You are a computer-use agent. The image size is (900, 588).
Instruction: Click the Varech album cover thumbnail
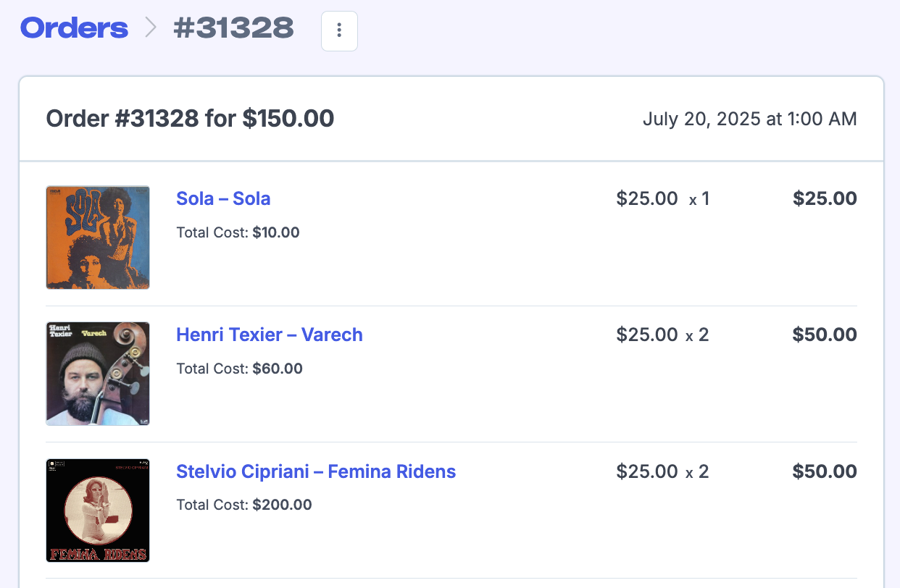98,374
